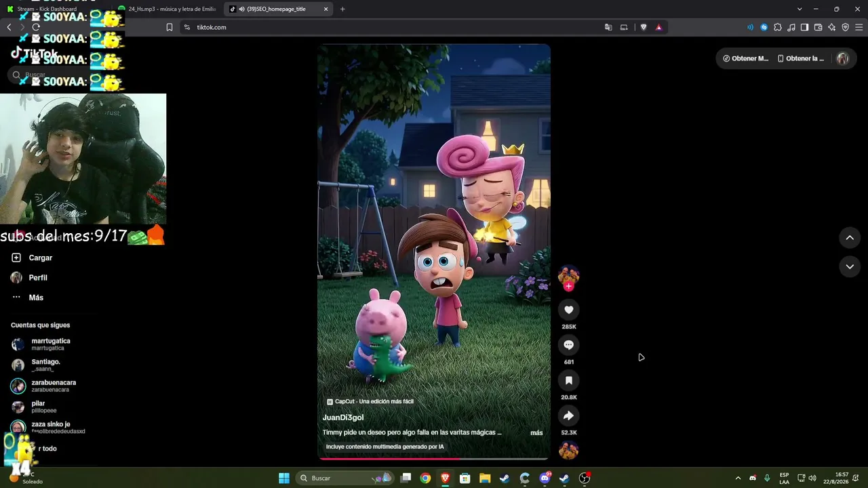
Task: Go to the next video with down chevron
Action: [850, 267]
